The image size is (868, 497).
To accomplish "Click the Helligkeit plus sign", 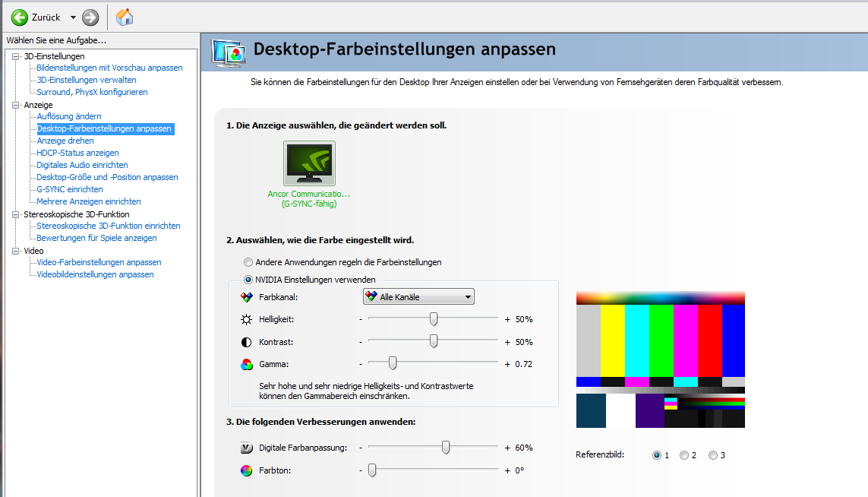I will click(507, 320).
